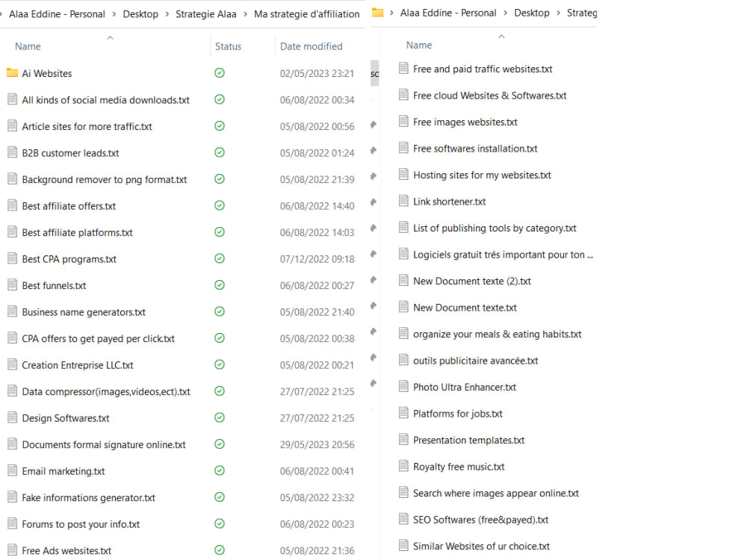Click the sync status icon for Best CPA programs.txt

point(219,258)
